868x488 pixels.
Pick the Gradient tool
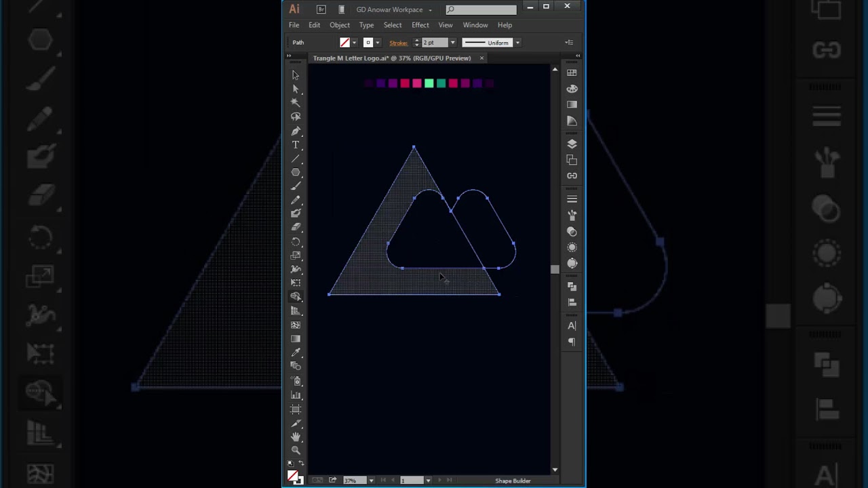(x=296, y=339)
